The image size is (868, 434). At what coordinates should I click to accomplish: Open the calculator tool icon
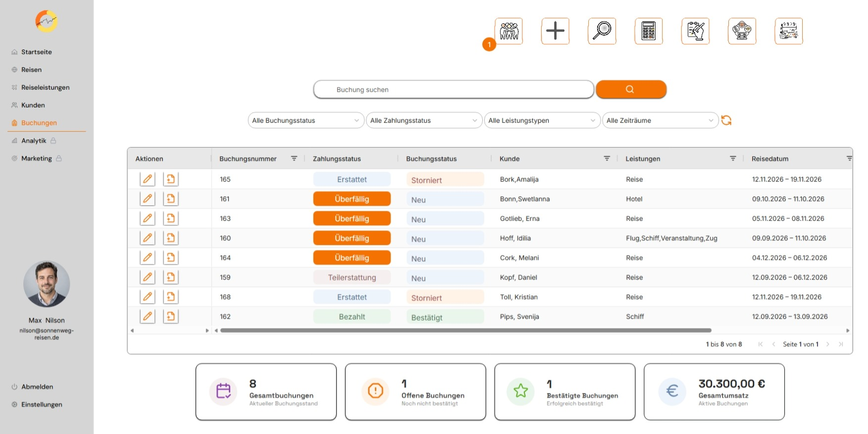(x=648, y=31)
